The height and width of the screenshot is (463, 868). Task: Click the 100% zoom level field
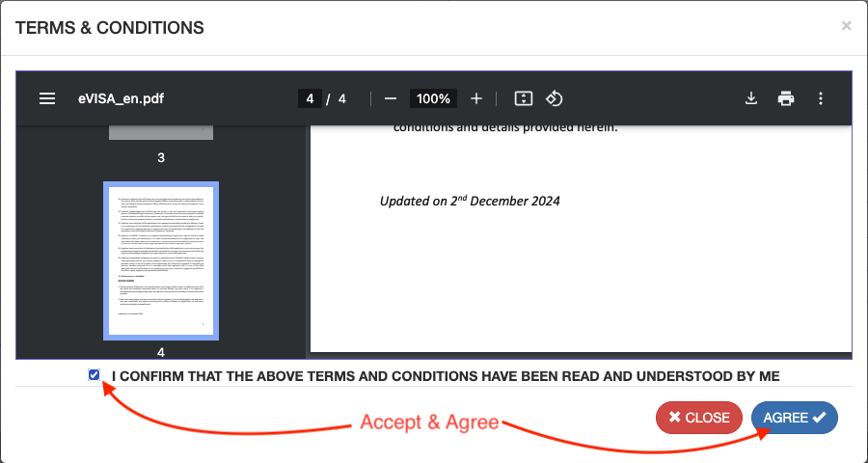(x=433, y=98)
